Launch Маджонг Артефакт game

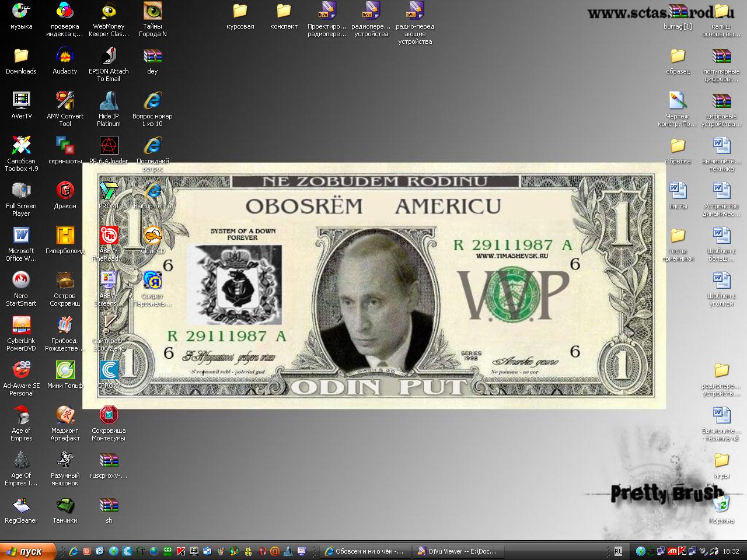tap(65, 424)
